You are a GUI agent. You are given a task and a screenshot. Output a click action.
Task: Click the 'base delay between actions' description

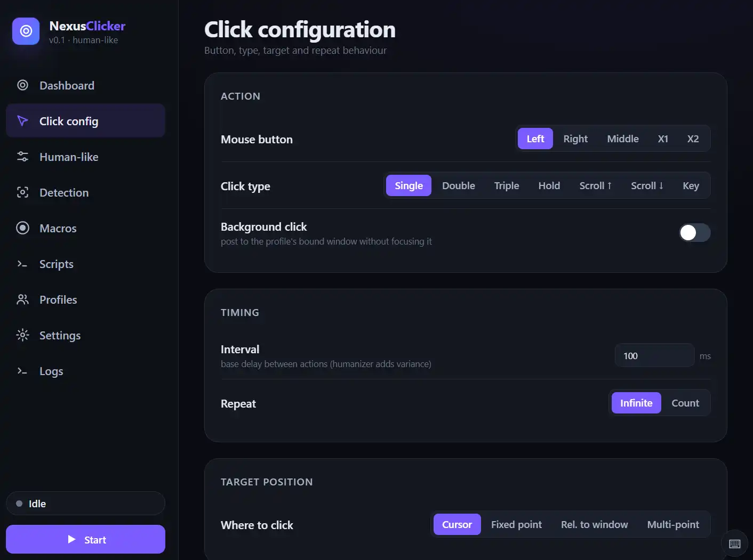(x=326, y=364)
